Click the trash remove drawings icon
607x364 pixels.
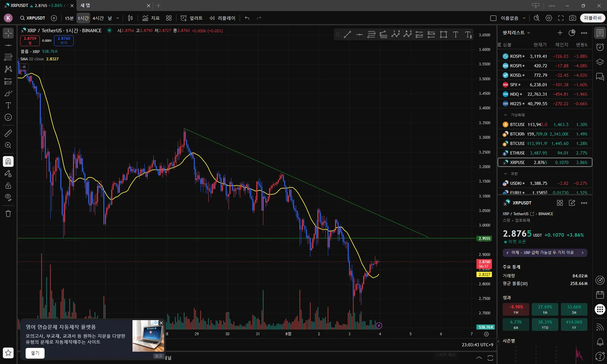[8, 214]
